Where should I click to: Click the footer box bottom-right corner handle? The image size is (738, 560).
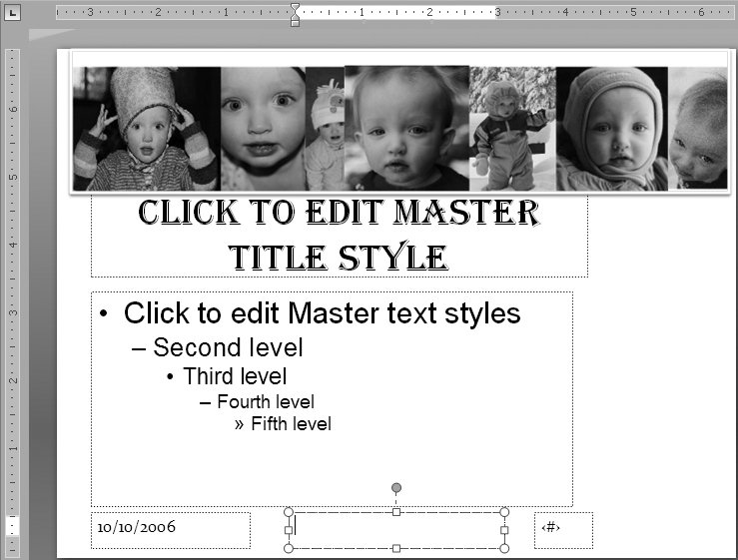504,548
